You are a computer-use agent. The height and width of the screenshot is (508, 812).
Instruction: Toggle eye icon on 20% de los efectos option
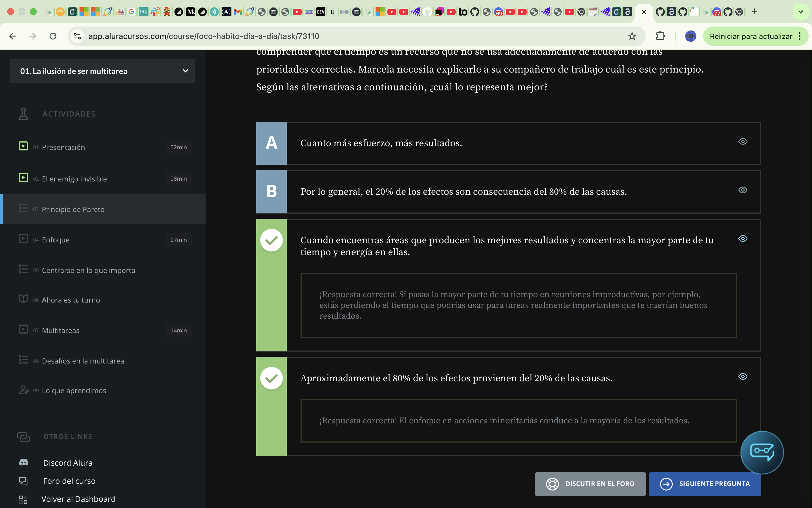click(x=743, y=190)
